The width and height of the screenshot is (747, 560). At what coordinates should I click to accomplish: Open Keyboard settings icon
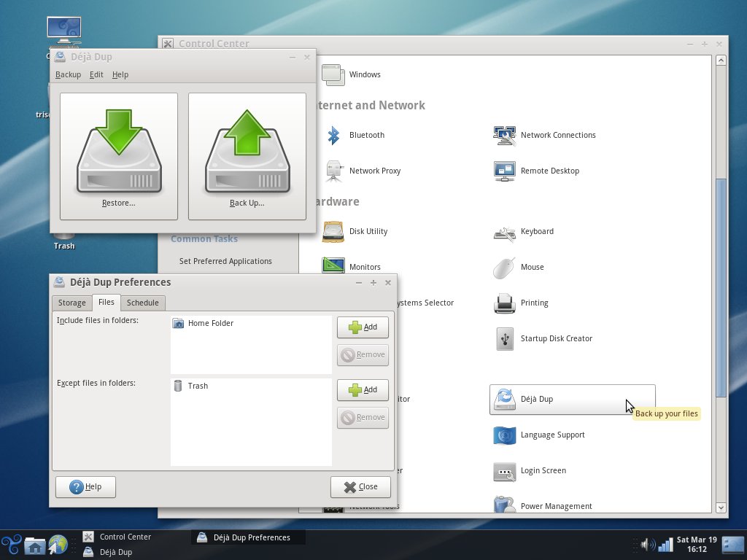(504, 233)
